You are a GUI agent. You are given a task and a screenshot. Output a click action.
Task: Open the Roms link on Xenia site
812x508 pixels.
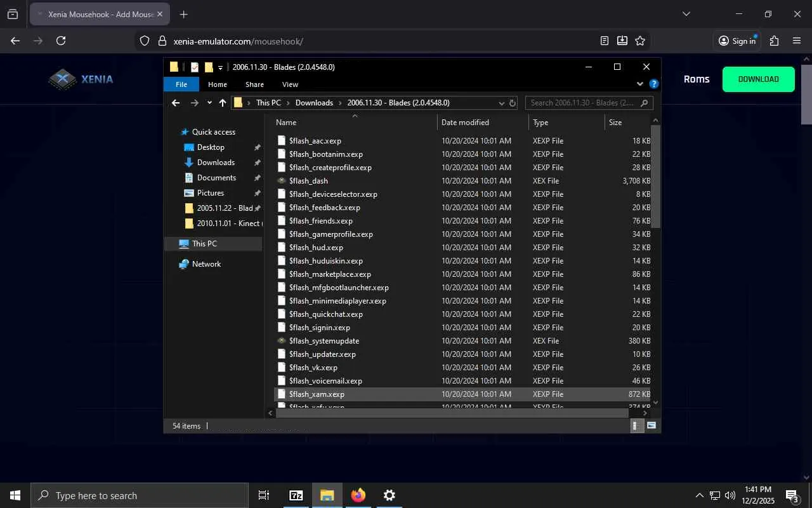[697, 79]
